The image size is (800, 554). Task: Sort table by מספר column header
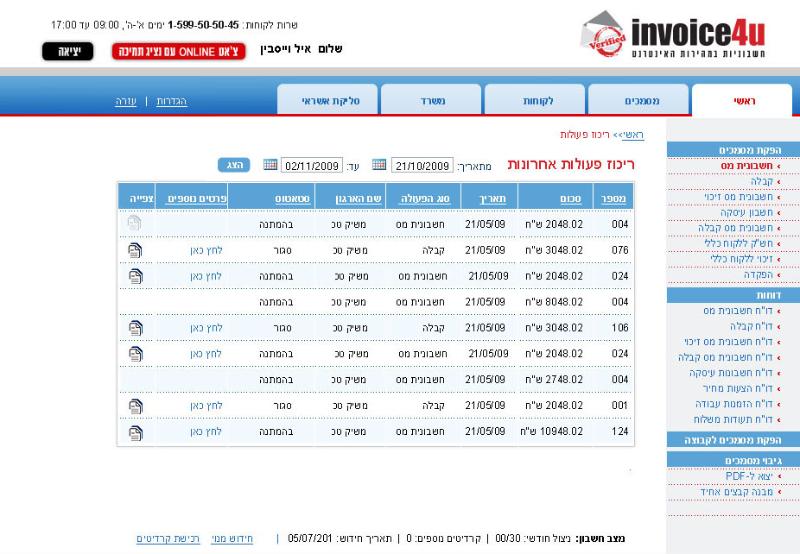[613, 198]
